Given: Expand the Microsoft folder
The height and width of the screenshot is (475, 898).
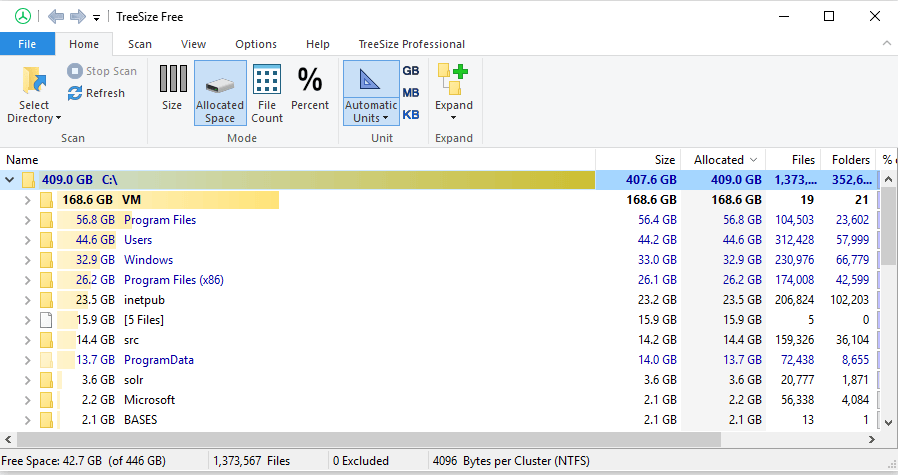Looking at the screenshot, I should [x=27, y=400].
